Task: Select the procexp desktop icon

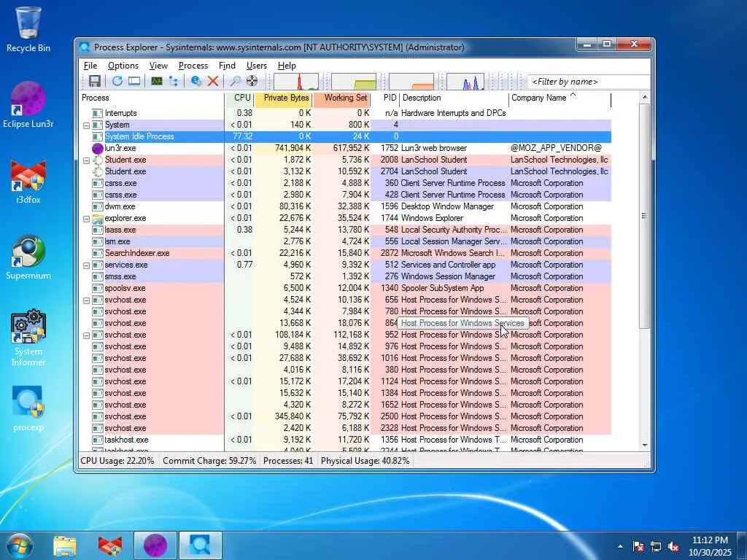Action: pyautogui.click(x=28, y=408)
